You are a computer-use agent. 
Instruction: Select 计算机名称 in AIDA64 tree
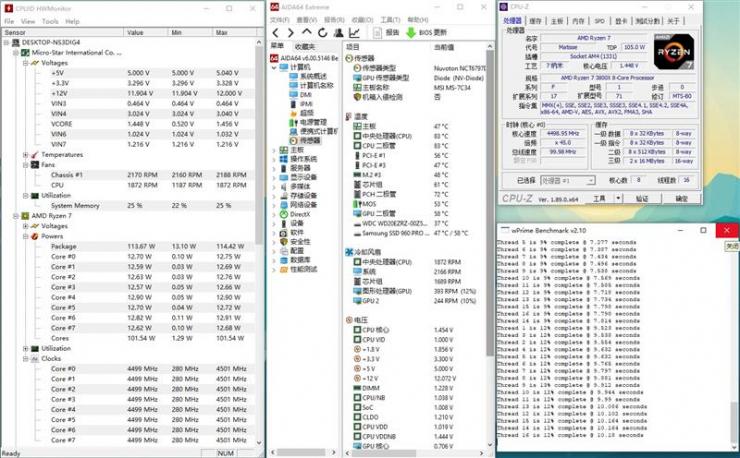click(311, 85)
